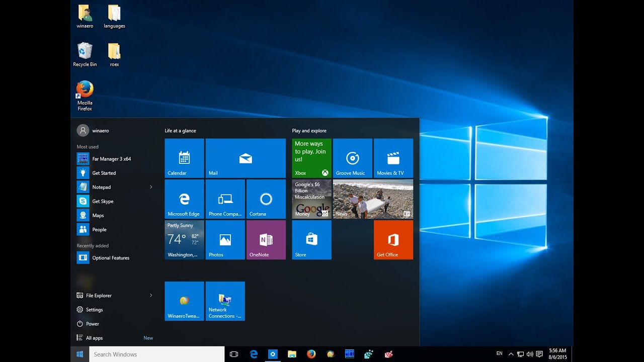Select the roex desktop folder

[114, 55]
